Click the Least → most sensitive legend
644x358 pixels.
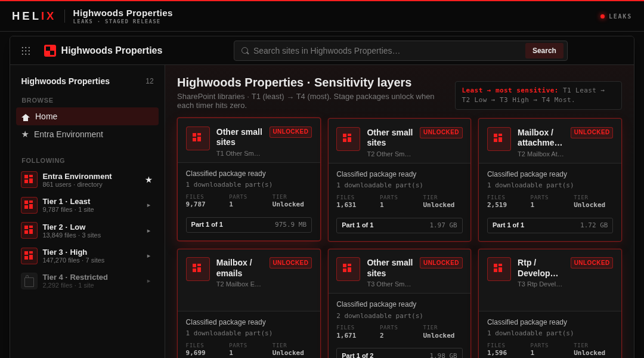[x=538, y=95]
